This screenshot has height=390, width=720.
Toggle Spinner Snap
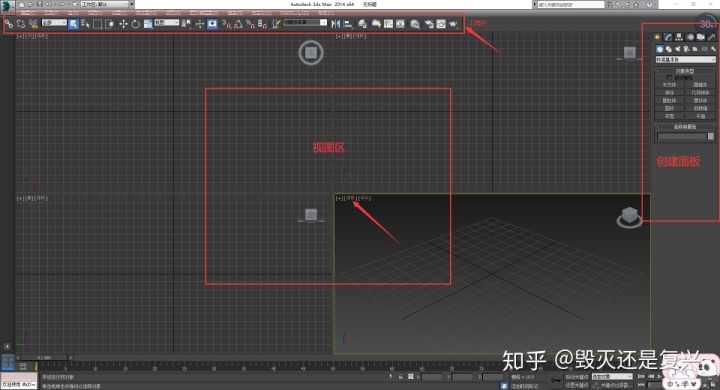click(262, 23)
